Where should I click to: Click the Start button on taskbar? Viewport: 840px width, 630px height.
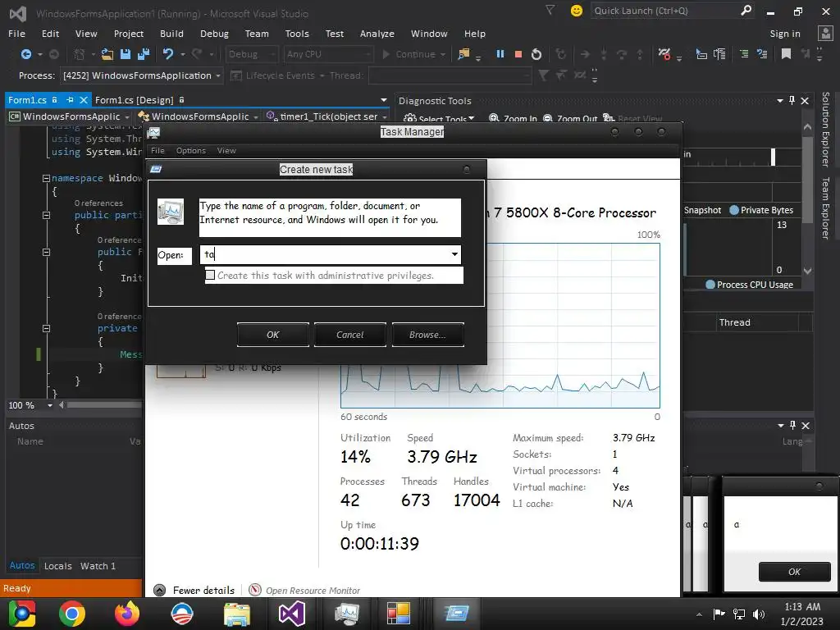22,614
